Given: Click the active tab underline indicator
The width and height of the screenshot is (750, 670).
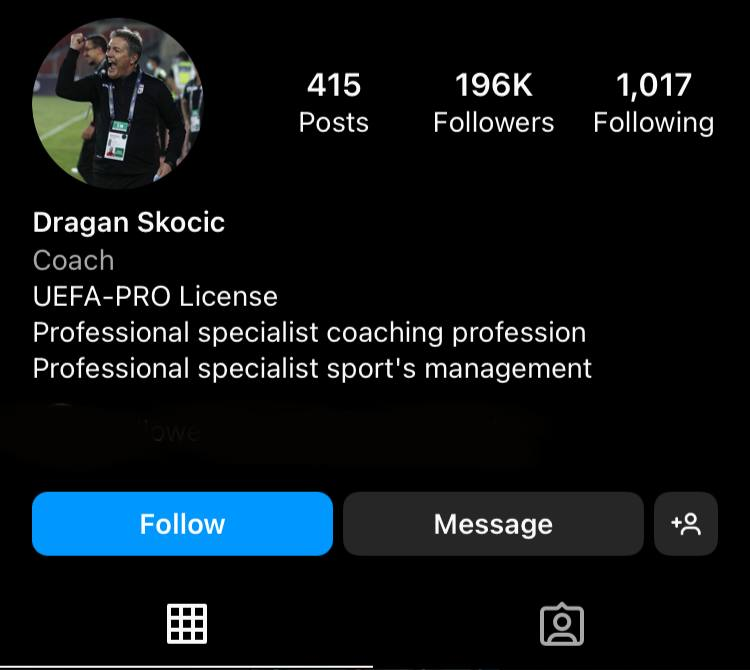Looking at the screenshot, I should pyautogui.click(x=186, y=666).
